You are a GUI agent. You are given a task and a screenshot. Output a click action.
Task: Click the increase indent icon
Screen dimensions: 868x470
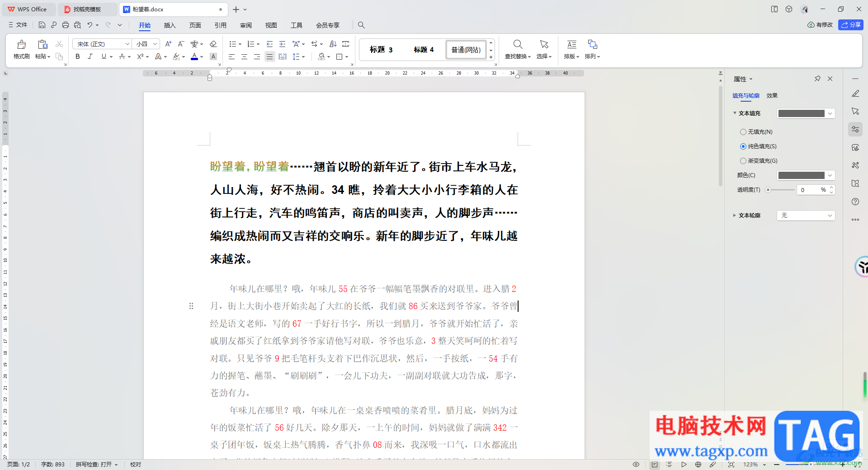(282, 44)
